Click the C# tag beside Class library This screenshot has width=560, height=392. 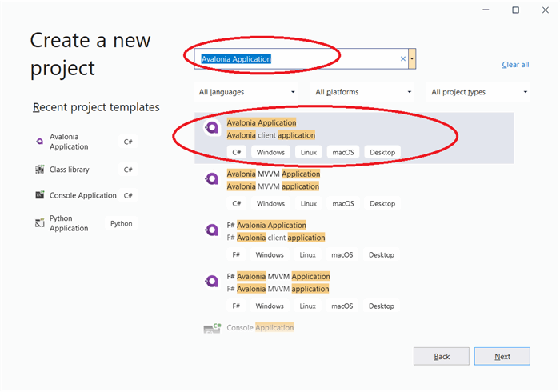pos(128,170)
